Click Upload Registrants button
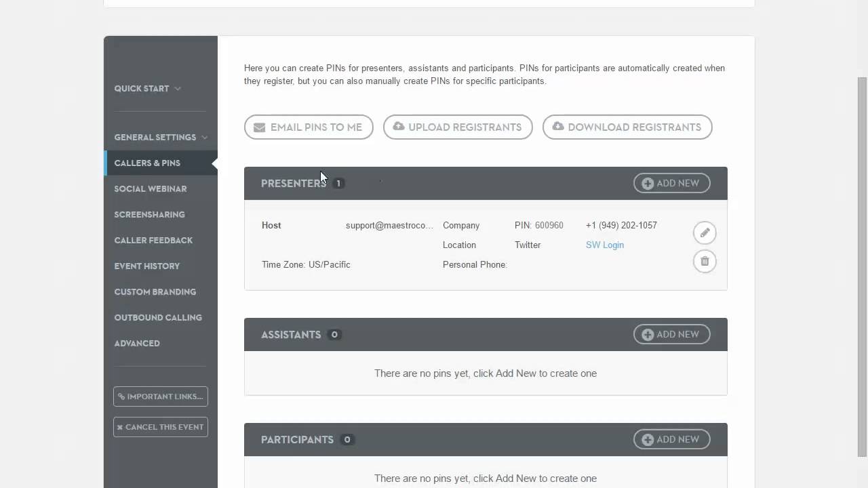This screenshot has height=488, width=868. pos(458,127)
